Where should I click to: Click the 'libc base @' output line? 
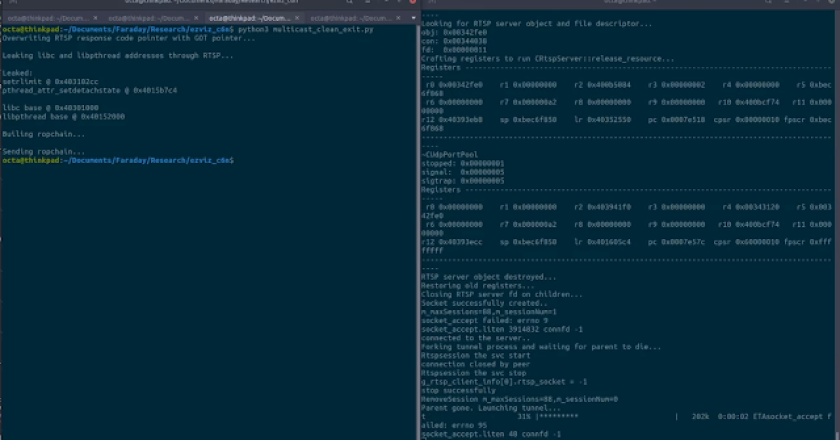pos(49,105)
